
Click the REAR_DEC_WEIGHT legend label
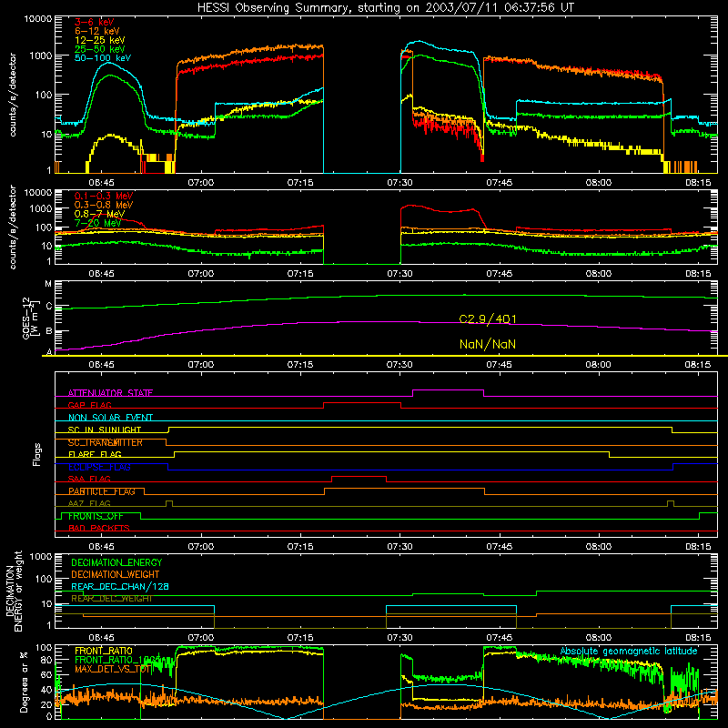(x=111, y=599)
